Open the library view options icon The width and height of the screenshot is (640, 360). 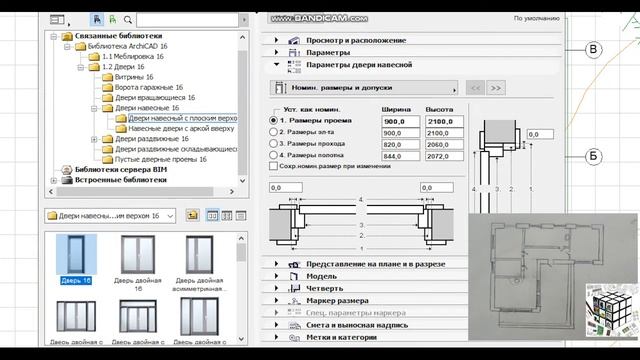[58, 20]
